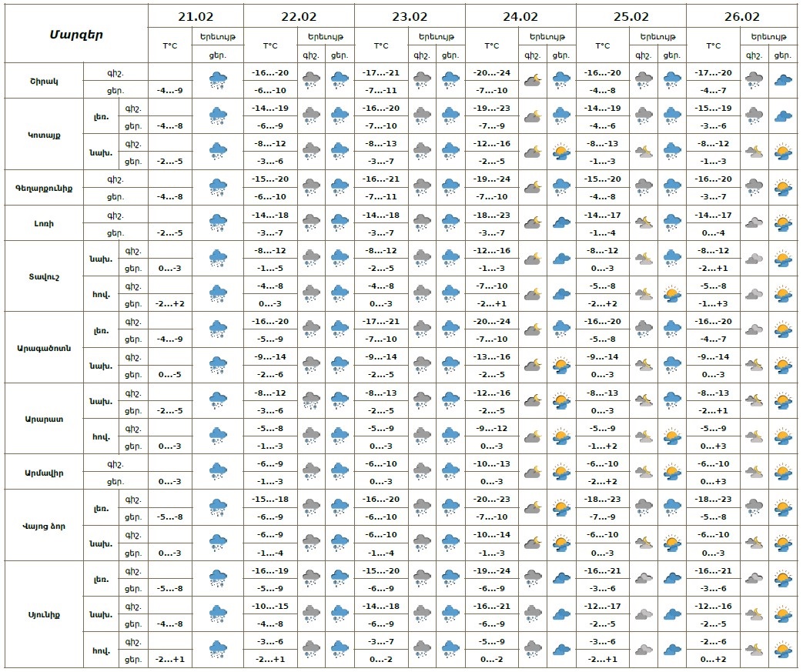Select Shirak's night weather icon for 25.02

(x=644, y=79)
